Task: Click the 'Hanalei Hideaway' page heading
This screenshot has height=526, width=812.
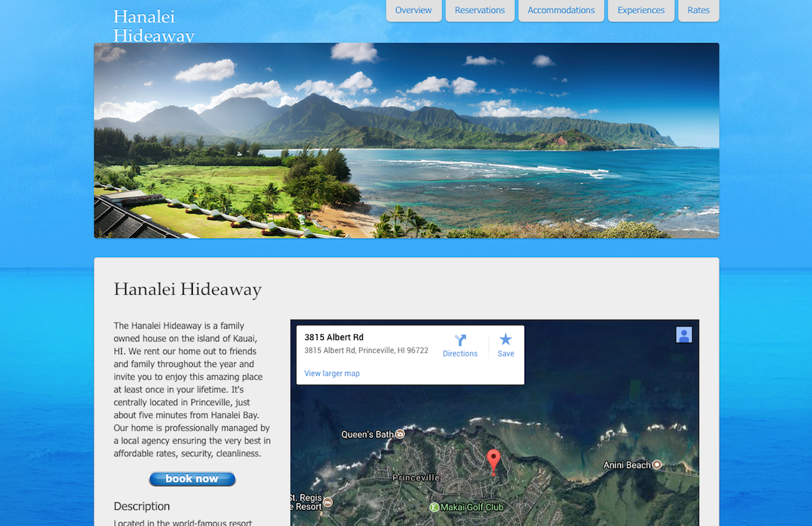Action: pyautogui.click(x=187, y=289)
